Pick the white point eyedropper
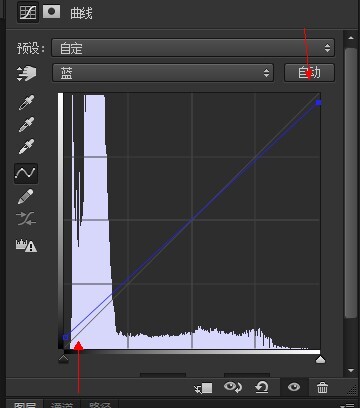Viewport: 360px width, 408px height. pyautogui.click(x=26, y=147)
